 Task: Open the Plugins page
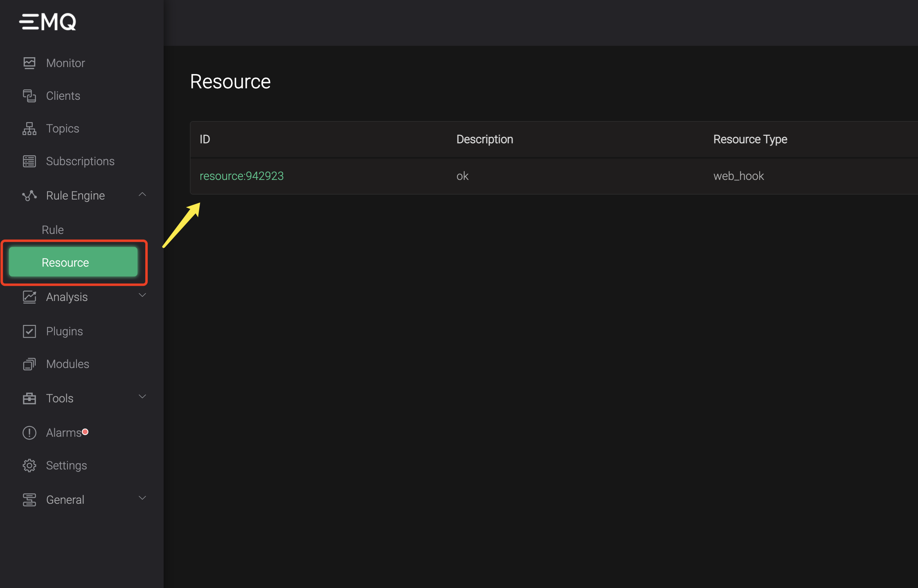65,331
